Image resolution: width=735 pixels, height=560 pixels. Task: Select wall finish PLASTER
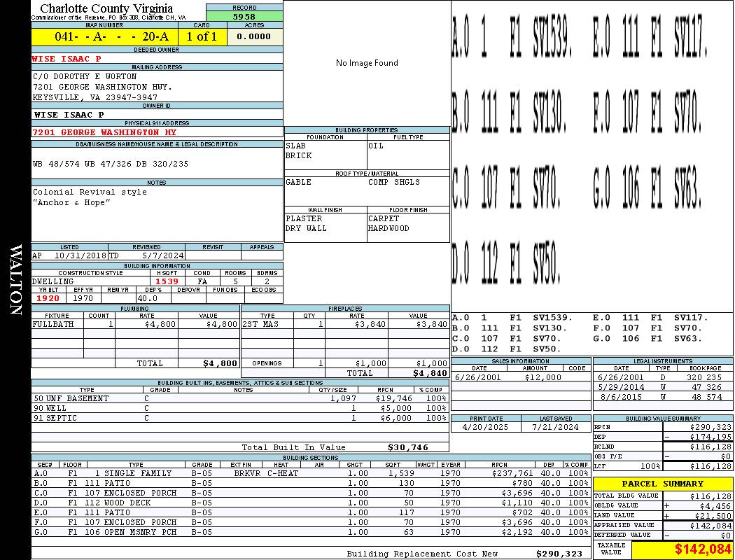(x=304, y=219)
